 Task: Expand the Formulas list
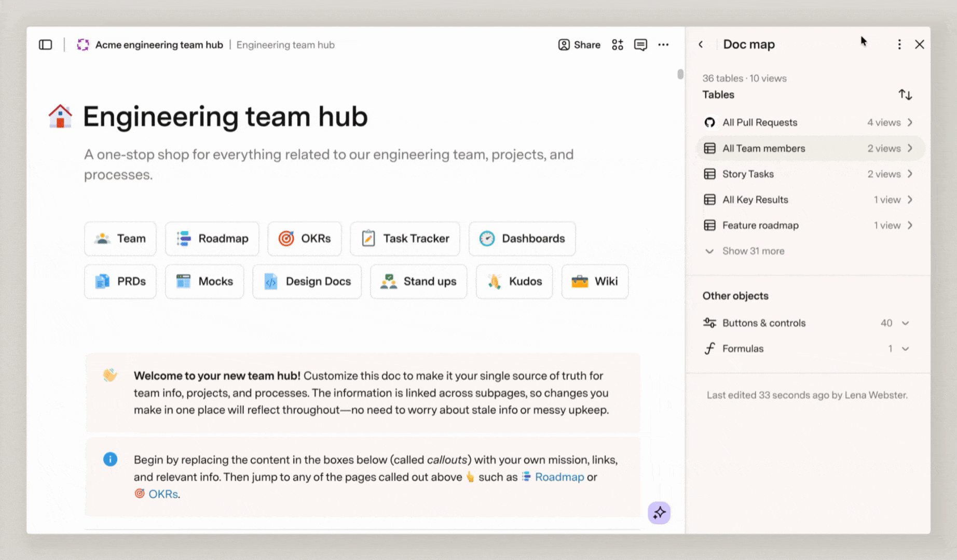pos(905,349)
